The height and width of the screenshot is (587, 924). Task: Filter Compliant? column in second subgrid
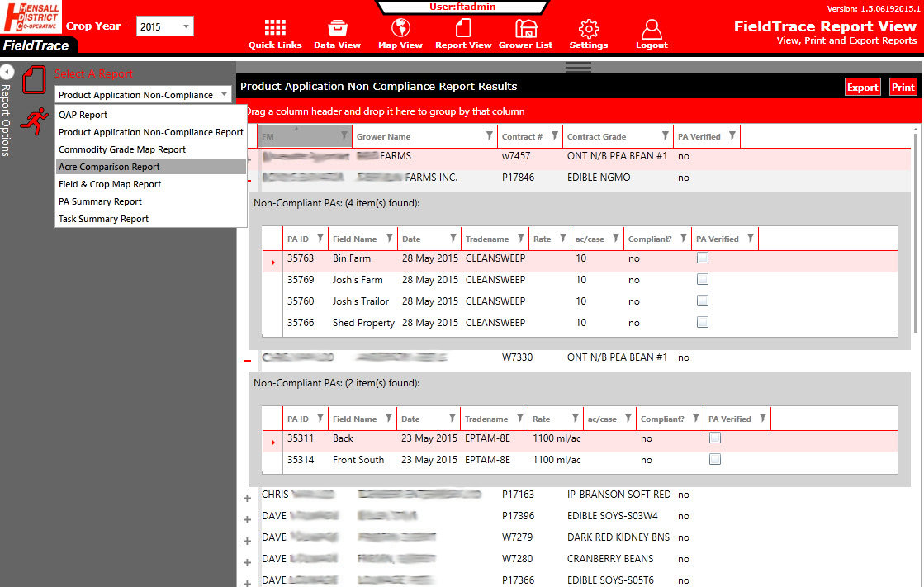click(x=695, y=419)
